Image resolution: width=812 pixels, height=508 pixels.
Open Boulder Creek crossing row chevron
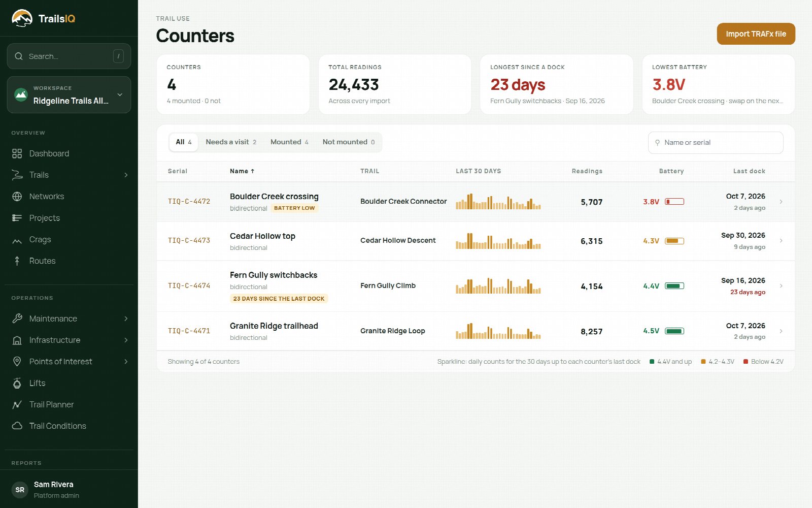pos(781,202)
